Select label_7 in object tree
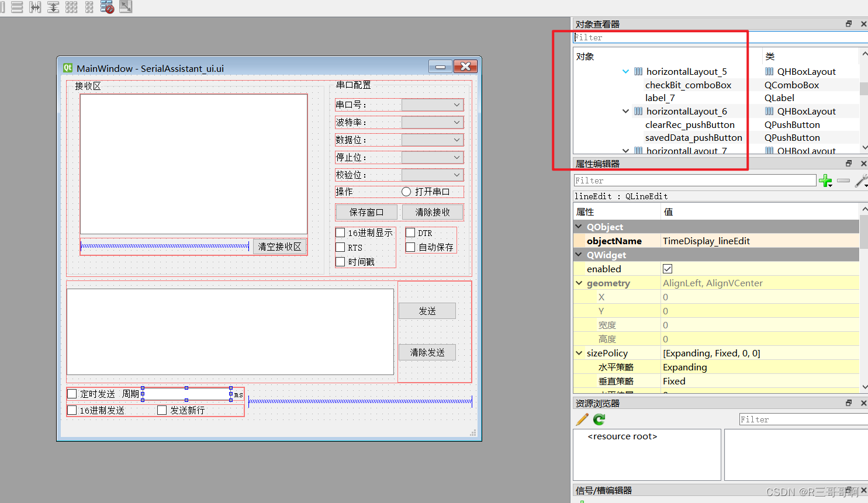The width and height of the screenshot is (868, 503). (x=660, y=98)
